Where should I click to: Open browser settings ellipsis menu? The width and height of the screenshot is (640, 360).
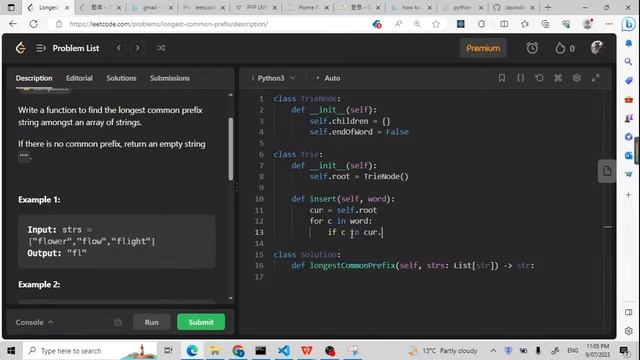[x=609, y=24]
